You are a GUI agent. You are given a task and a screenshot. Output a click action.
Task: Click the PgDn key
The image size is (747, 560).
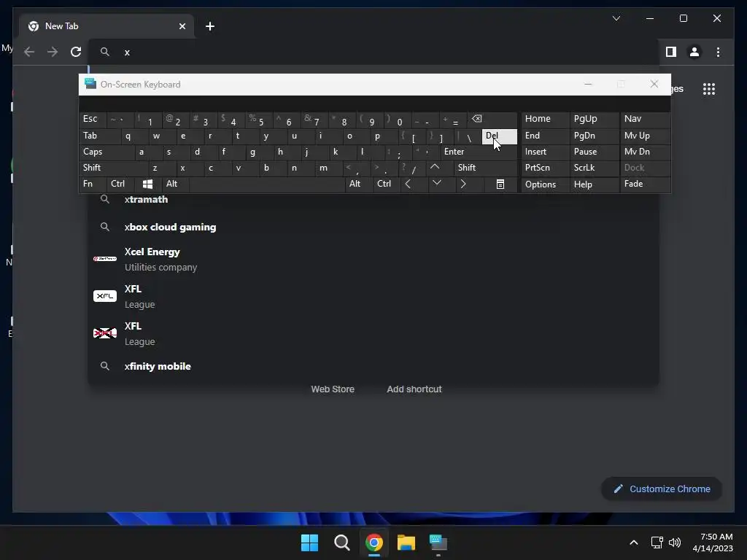click(594, 136)
